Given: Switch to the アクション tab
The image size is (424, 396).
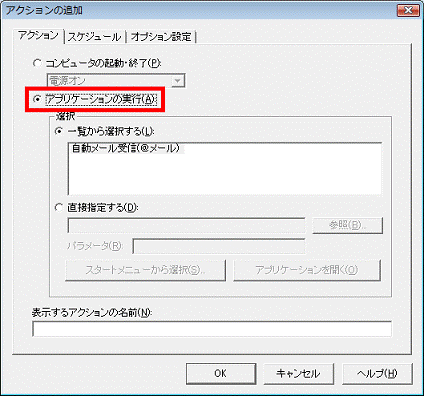Looking at the screenshot, I should (38, 36).
